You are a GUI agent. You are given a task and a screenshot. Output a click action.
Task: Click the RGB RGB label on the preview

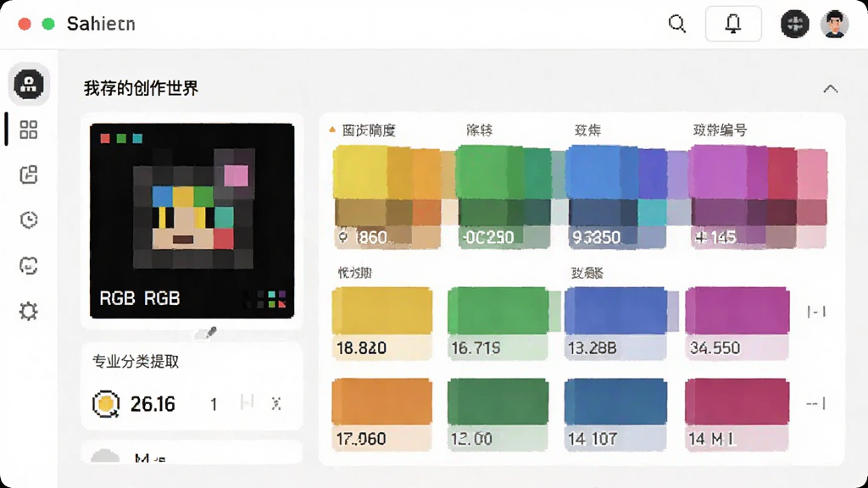140,299
